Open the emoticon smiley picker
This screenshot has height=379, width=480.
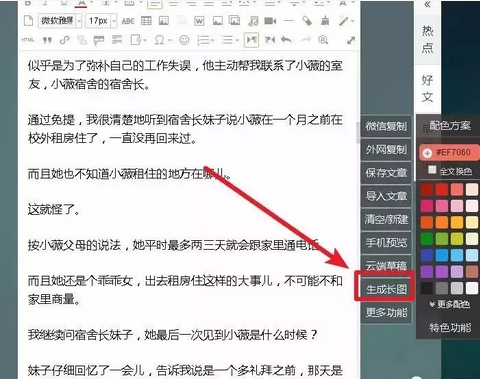(184, 40)
